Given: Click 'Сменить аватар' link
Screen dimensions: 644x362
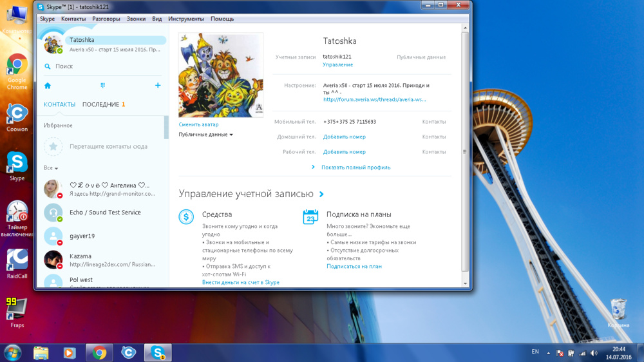Looking at the screenshot, I should (198, 124).
